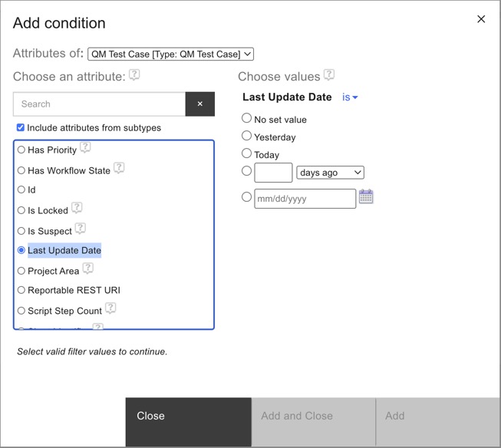Open the Attributes of type dropdown
Image resolution: width=501 pixels, height=448 pixels.
tap(170, 54)
